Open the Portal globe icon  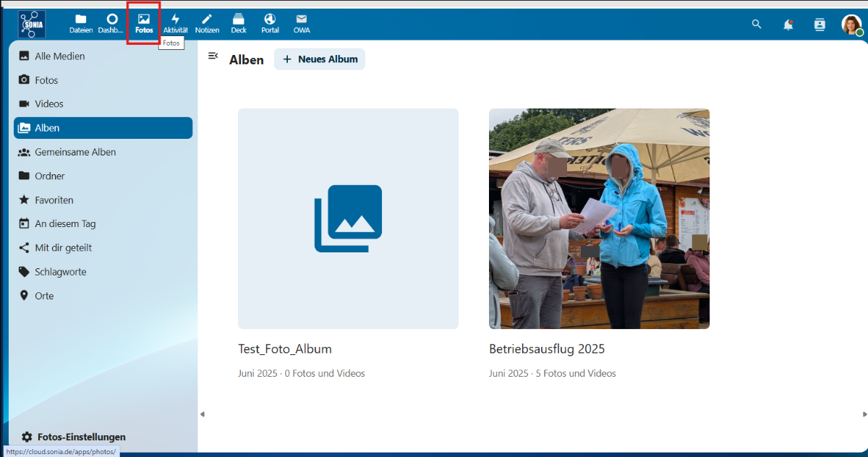click(x=270, y=23)
